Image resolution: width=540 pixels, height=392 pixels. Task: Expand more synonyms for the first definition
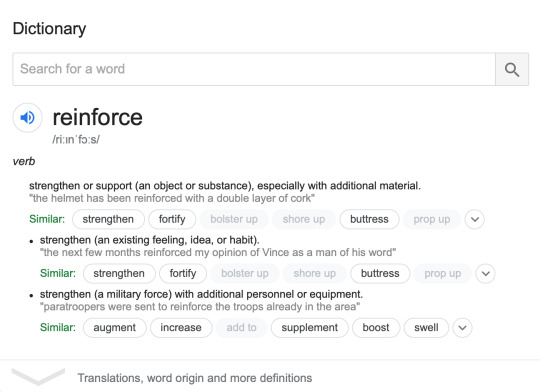(475, 219)
